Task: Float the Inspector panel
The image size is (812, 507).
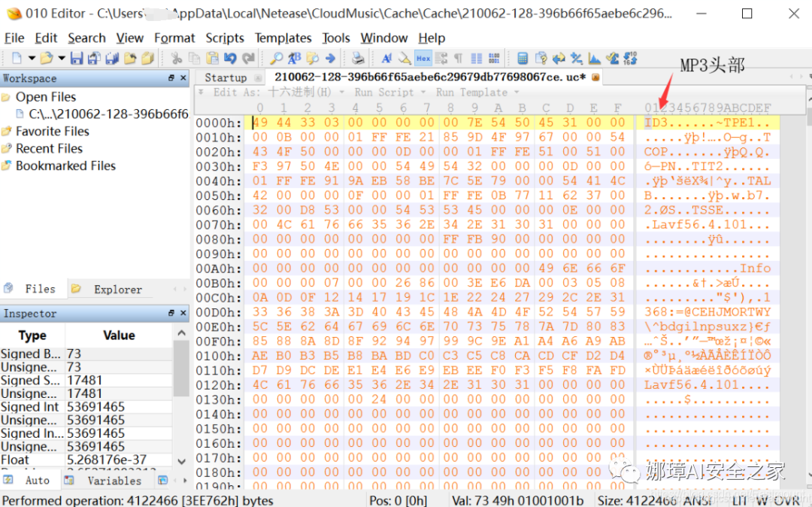Action: 171,314
